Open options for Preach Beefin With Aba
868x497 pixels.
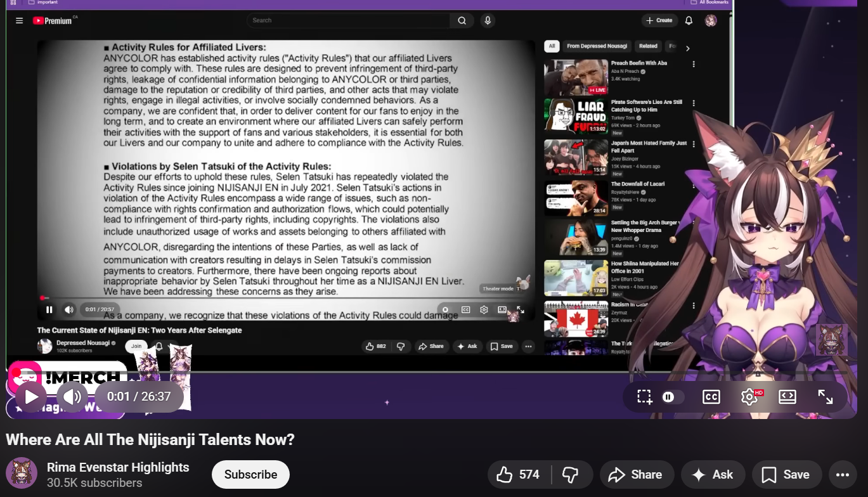coord(694,64)
